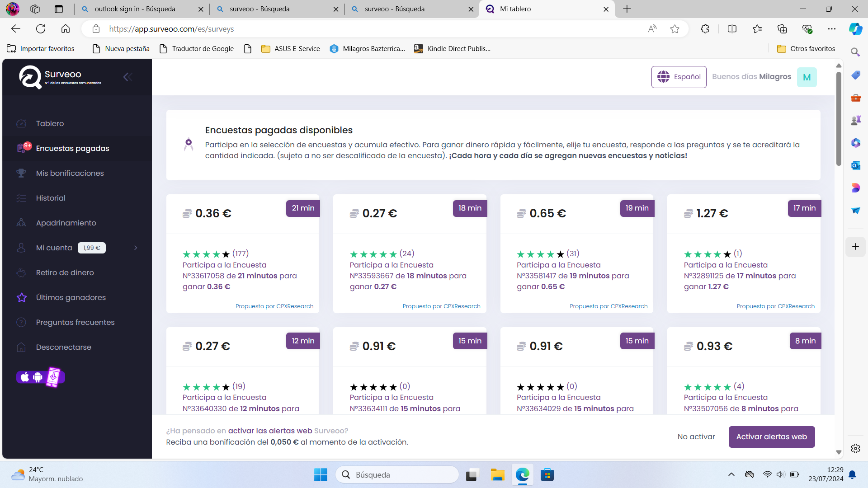Open the Español language selector
This screenshot has width=868, height=488.
pyautogui.click(x=679, y=77)
